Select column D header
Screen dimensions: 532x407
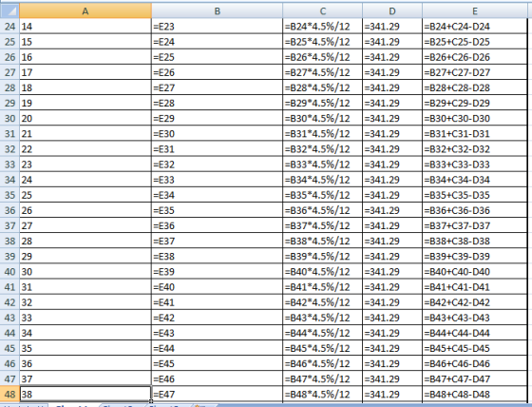(392, 10)
